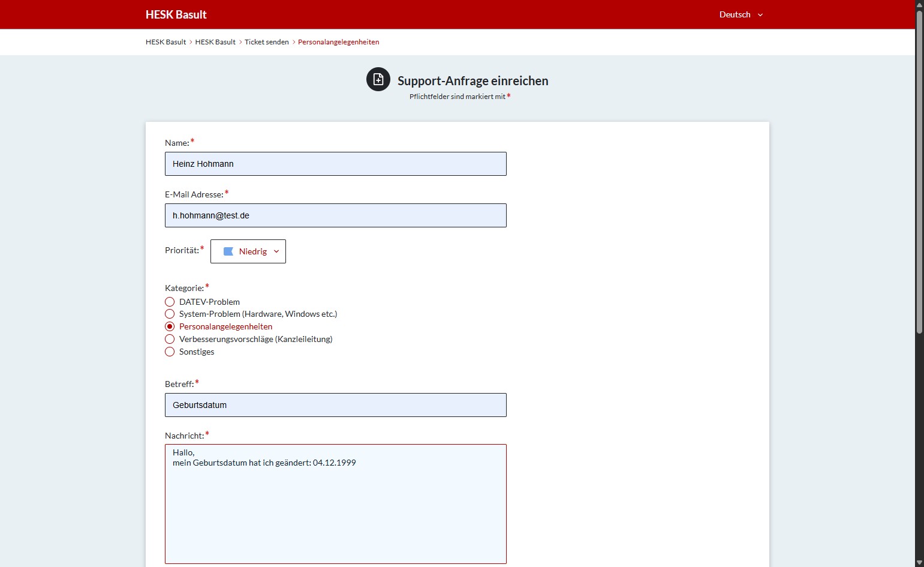Click the Personalangelegenheiten breadcrumb item

click(338, 42)
